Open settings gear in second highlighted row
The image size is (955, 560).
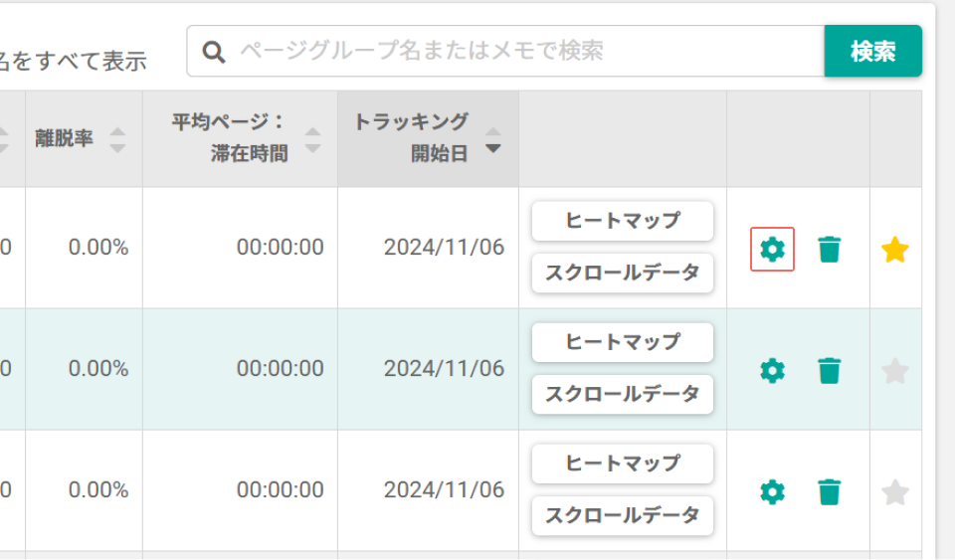click(772, 371)
